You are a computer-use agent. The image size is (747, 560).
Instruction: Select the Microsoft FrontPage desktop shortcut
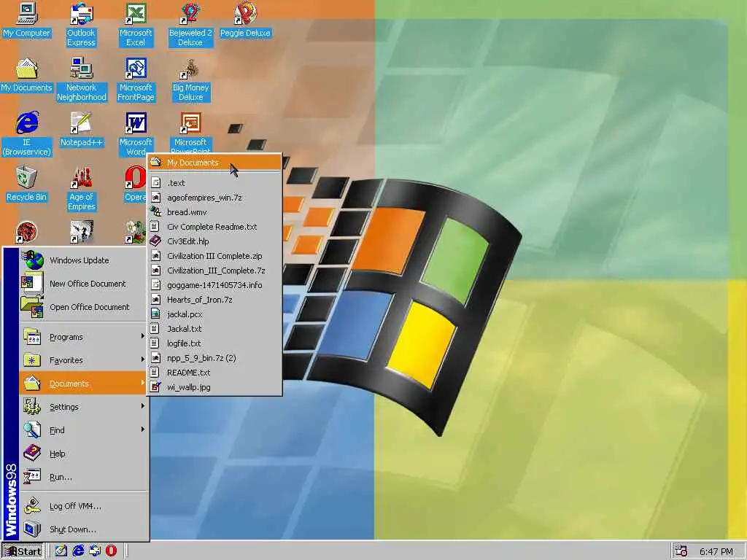tap(136, 79)
